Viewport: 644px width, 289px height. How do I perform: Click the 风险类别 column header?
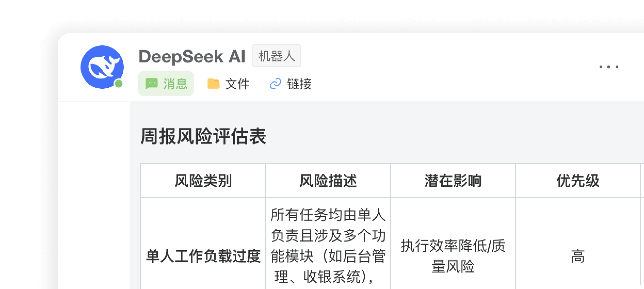[x=203, y=181]
